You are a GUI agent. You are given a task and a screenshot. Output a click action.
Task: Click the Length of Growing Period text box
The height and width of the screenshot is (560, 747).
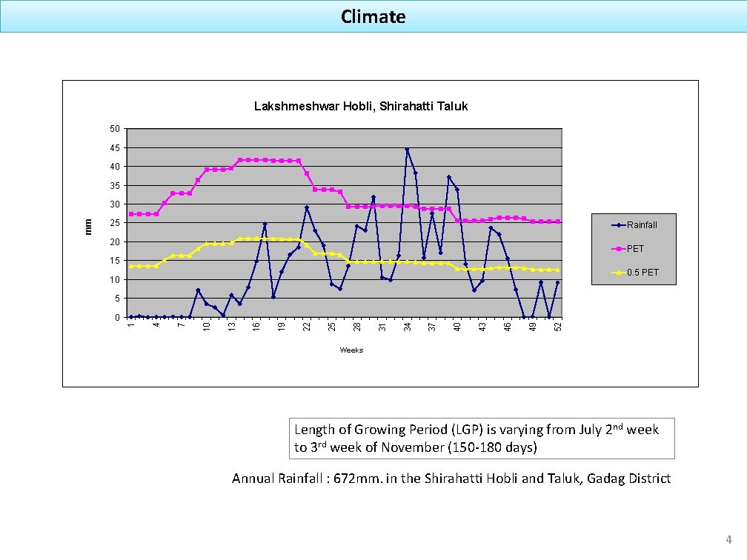point(481,439)
